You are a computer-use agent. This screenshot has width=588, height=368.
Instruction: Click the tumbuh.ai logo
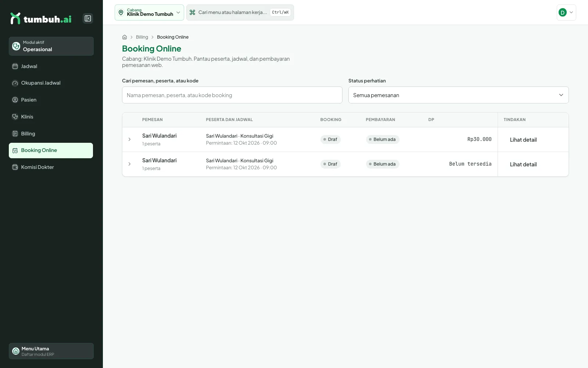[41, 18]
